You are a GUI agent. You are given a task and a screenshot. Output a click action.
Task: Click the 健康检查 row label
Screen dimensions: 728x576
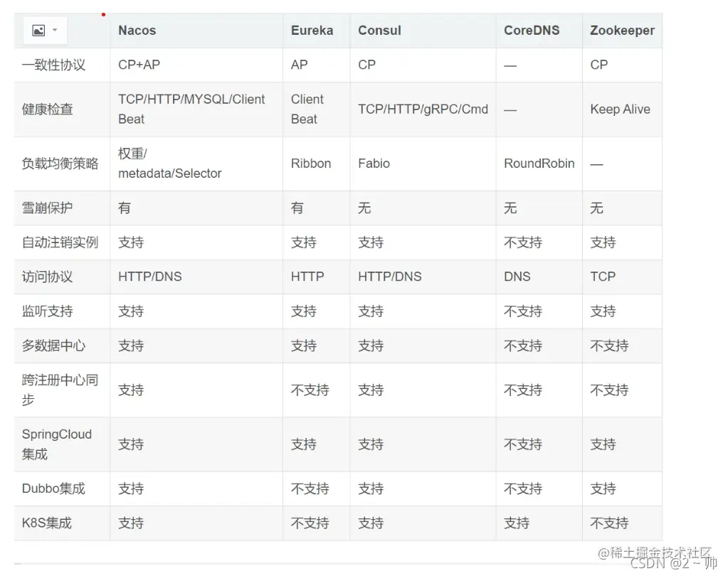tap(48, 110)
